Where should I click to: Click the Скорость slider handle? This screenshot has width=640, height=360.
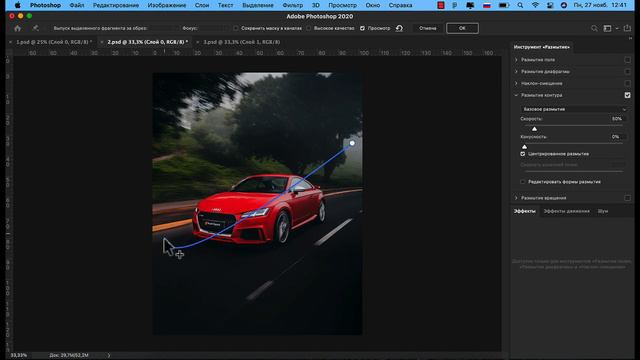point(534,129)
